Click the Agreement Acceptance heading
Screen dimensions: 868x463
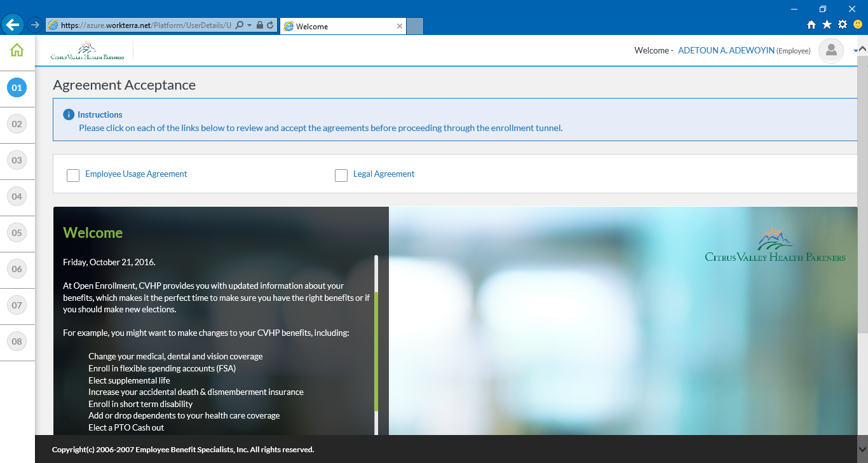tap(125, 85)
